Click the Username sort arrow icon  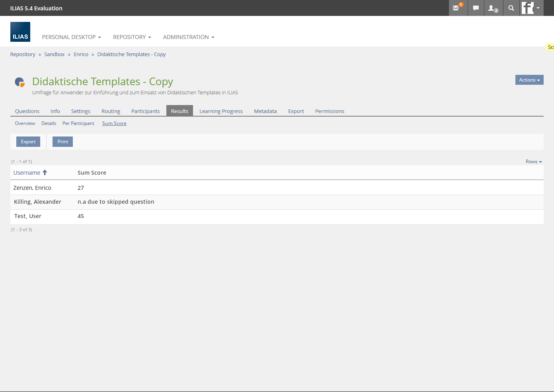[45, 173]
